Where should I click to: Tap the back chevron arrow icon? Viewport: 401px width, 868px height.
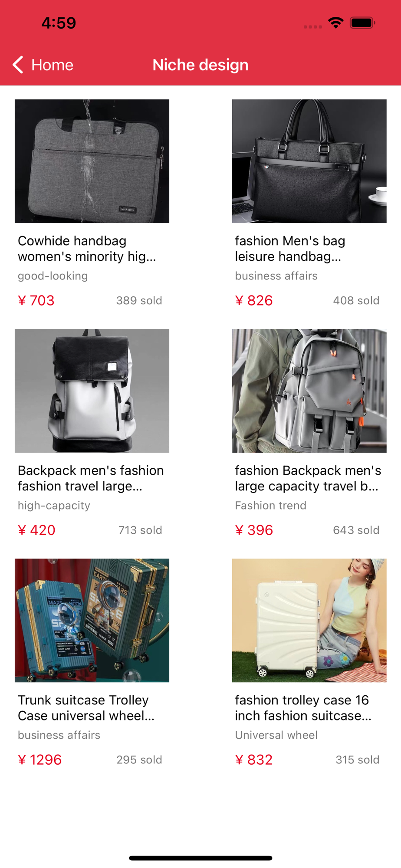(18, 65)
